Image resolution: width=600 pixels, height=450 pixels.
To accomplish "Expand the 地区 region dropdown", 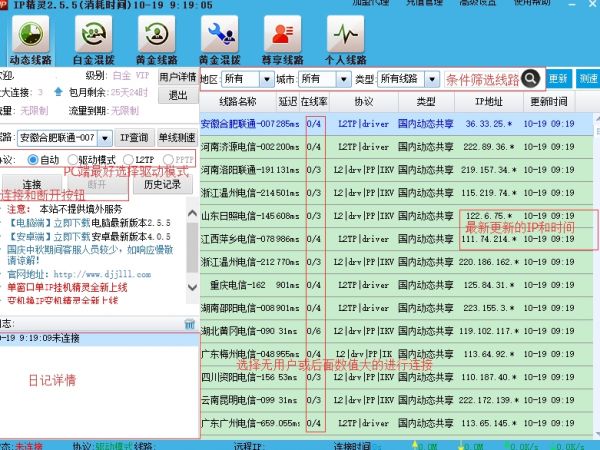I will coord(267,80).
